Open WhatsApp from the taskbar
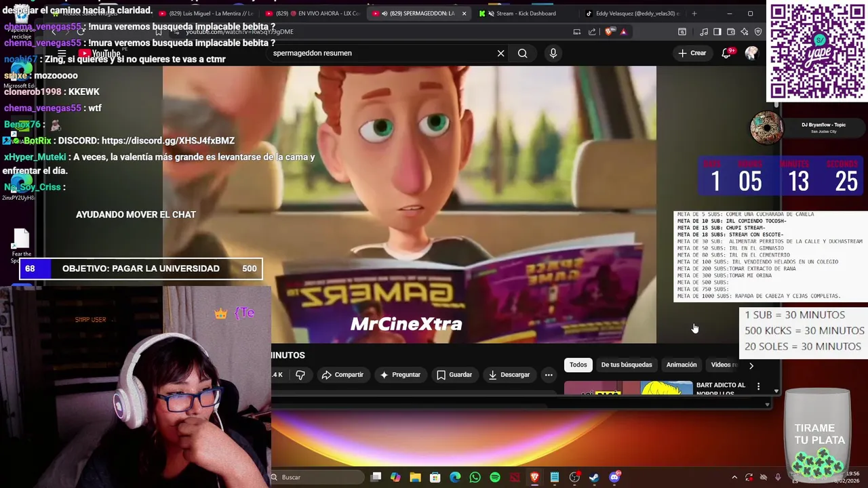The height and width of the screenshot is (488, 868). click(475, 477)
